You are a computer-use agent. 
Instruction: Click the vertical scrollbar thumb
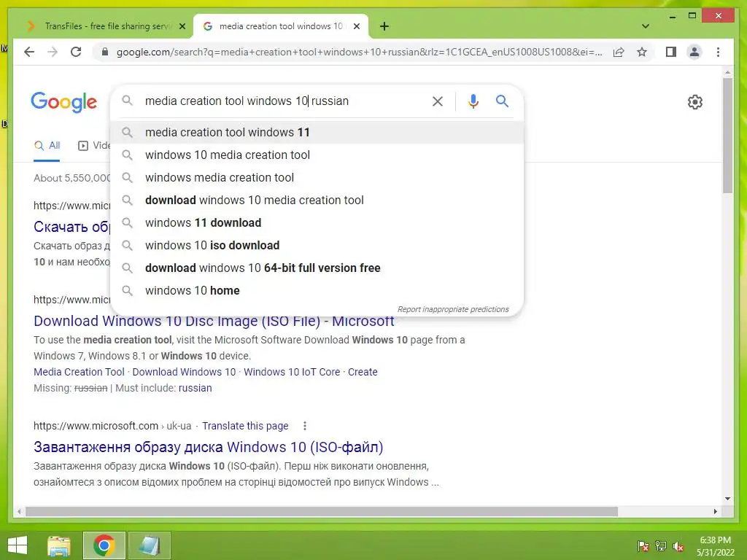coord(727,136)
